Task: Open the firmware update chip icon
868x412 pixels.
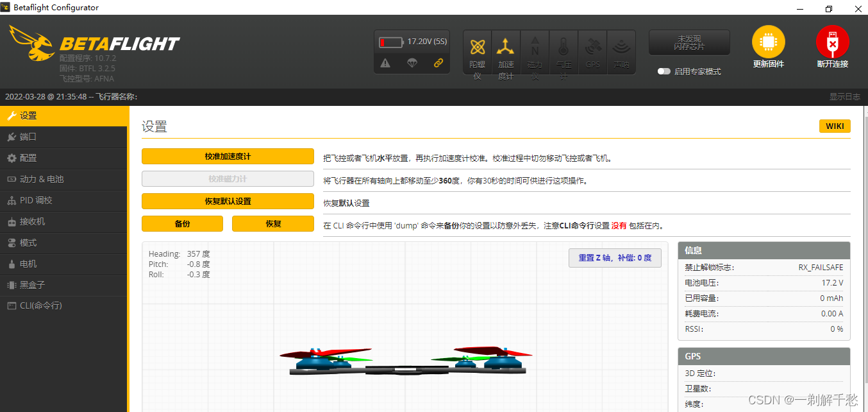Action: pyautogui.click(x=768, y=42)
